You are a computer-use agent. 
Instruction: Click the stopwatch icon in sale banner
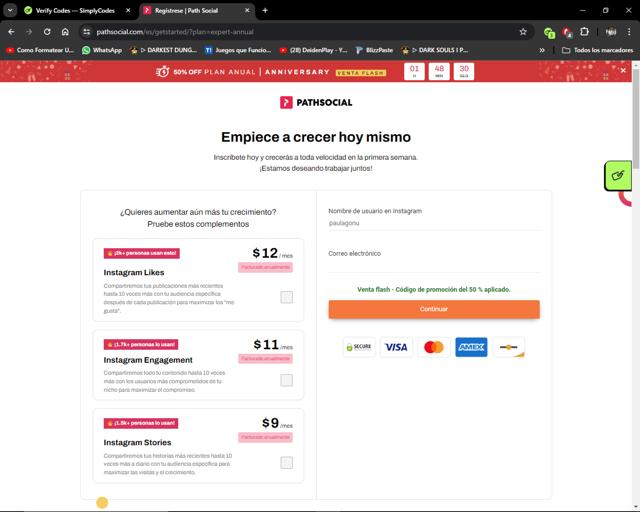click(x=162, y=71)
